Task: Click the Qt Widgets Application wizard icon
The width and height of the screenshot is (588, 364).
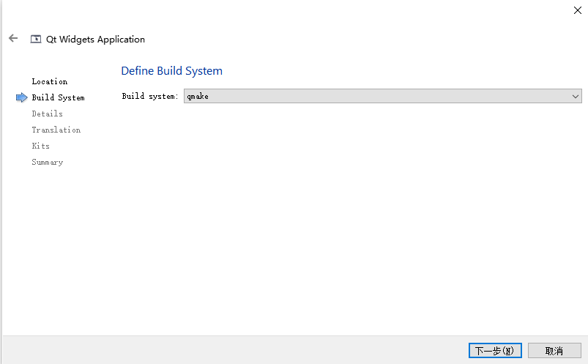Action: [36, 39]
